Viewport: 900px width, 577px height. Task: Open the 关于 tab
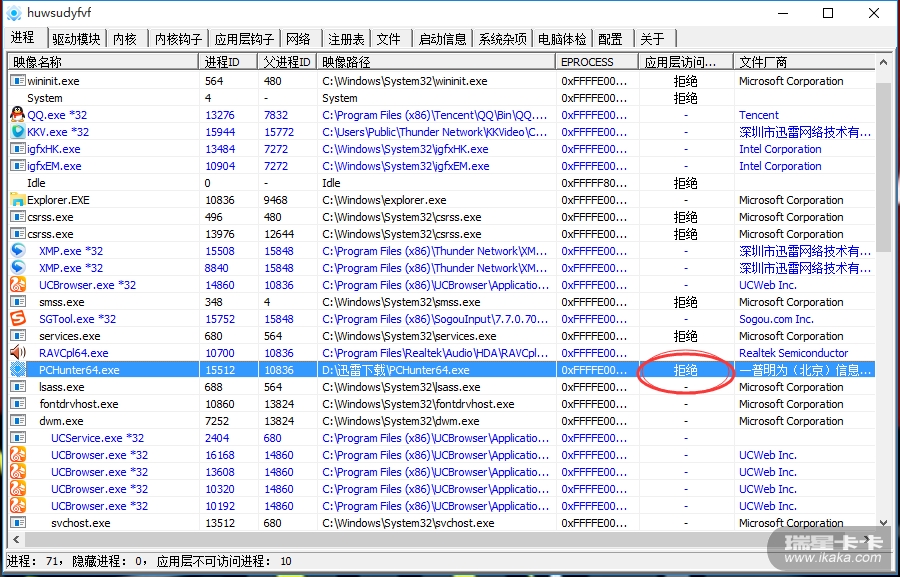pos(653,39)
